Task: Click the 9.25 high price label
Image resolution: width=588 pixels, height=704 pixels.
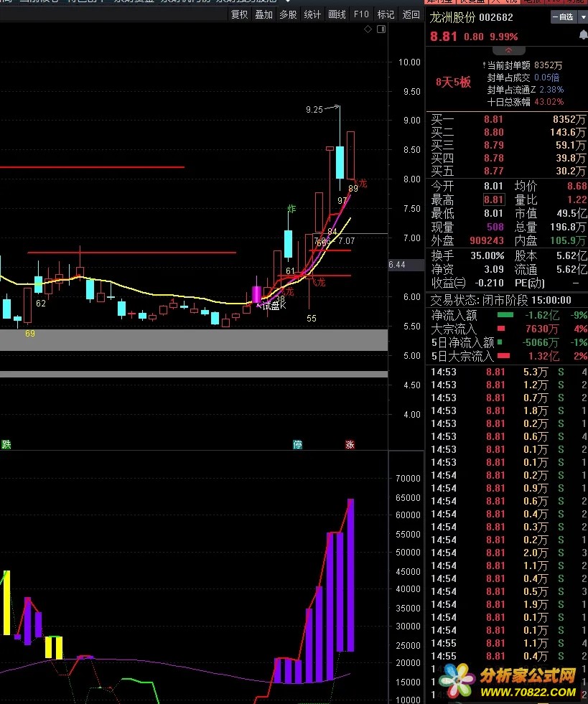Action: click(314, 110)
